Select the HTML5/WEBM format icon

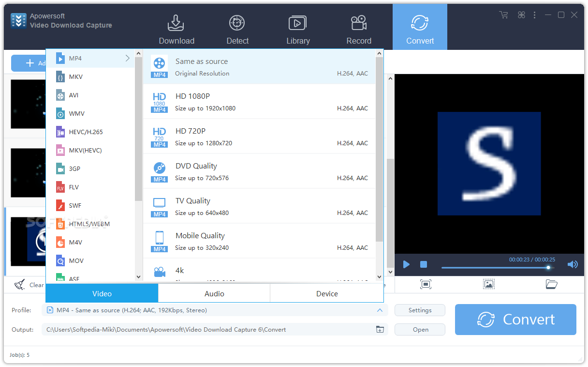point(60,224)
